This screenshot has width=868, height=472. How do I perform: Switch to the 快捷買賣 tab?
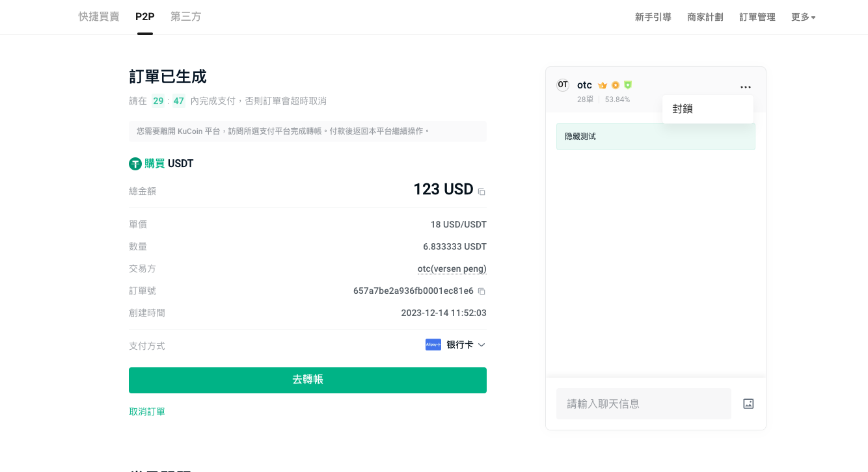click(x=99, y=16)
